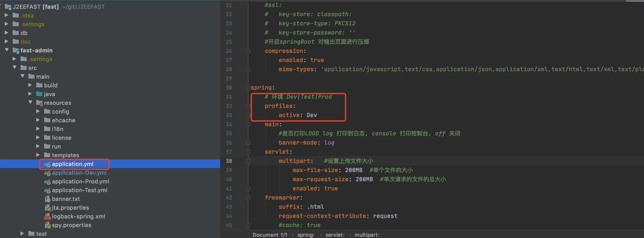Select the spring: breadcrumb
The height and width of the screenshot is (238, 644).
click(306, 235)
